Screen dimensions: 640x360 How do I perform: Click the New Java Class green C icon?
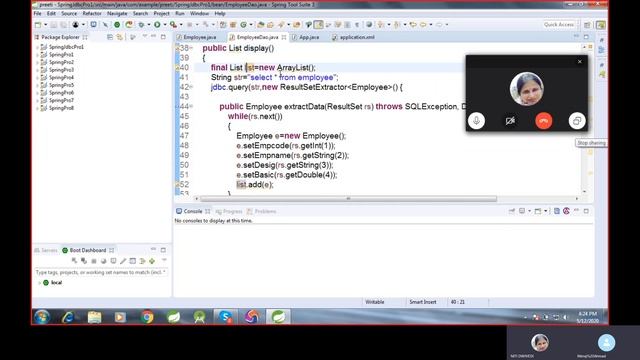(243, 25)
